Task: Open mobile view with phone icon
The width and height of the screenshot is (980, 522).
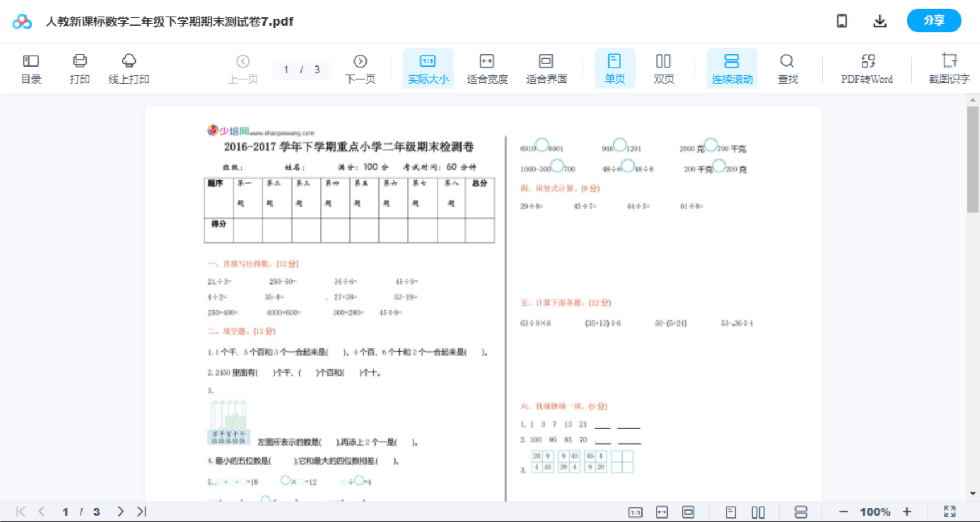Action: (842, 21)
